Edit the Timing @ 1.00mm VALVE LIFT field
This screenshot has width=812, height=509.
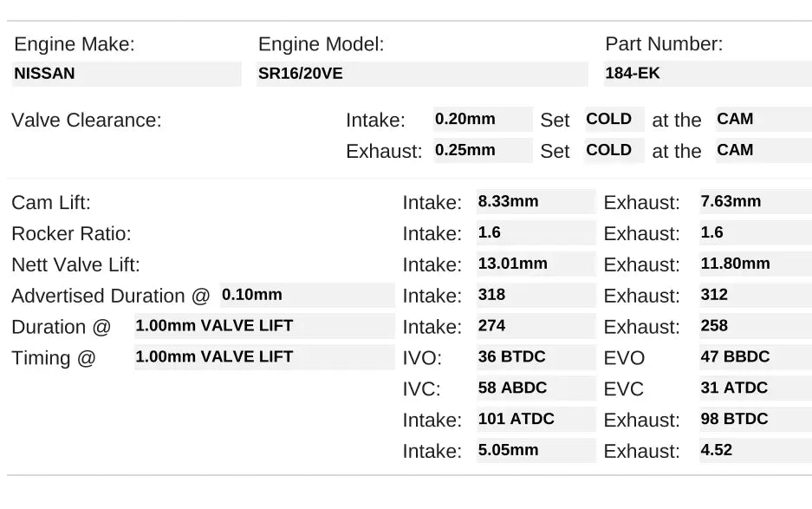click(263, 357)
